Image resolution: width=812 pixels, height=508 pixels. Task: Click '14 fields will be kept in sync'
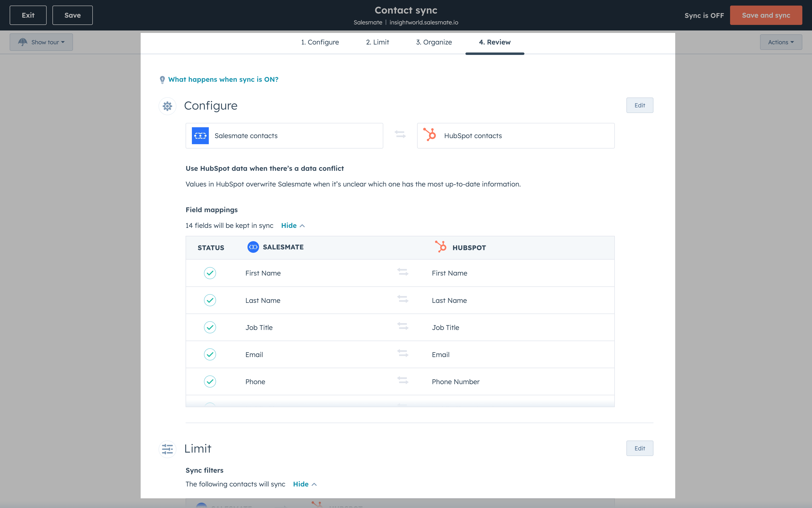230,225
